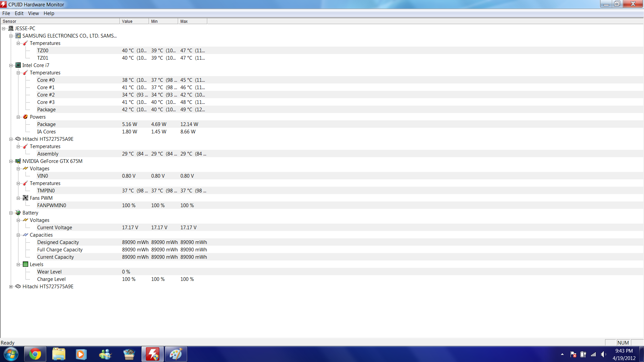Click the volume speaker tray icon
This screenshot has width=644, height=362.
click(603, 354)
